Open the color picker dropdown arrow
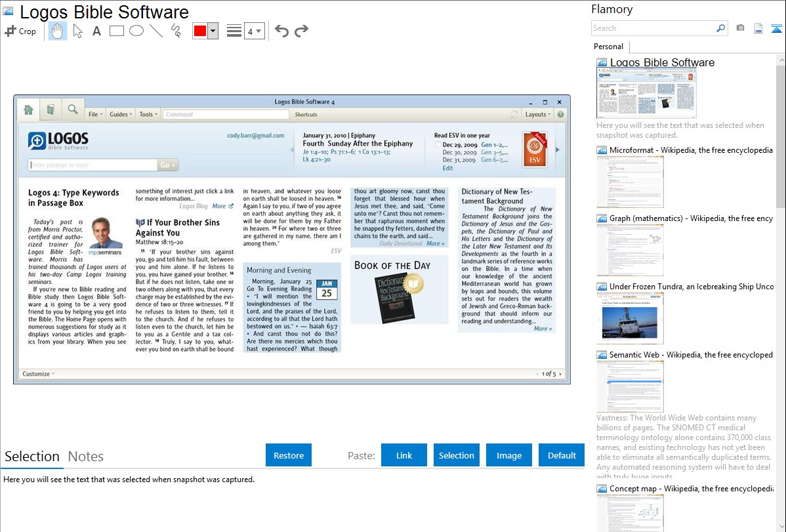This screenshot has width=786, height=532. [213, 31]
